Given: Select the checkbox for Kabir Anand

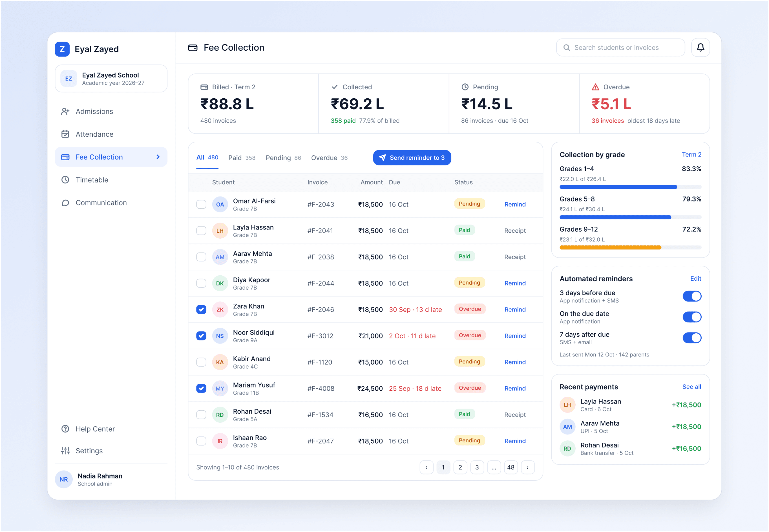Looking at the screenshot, I should click(x=201, y=362).
